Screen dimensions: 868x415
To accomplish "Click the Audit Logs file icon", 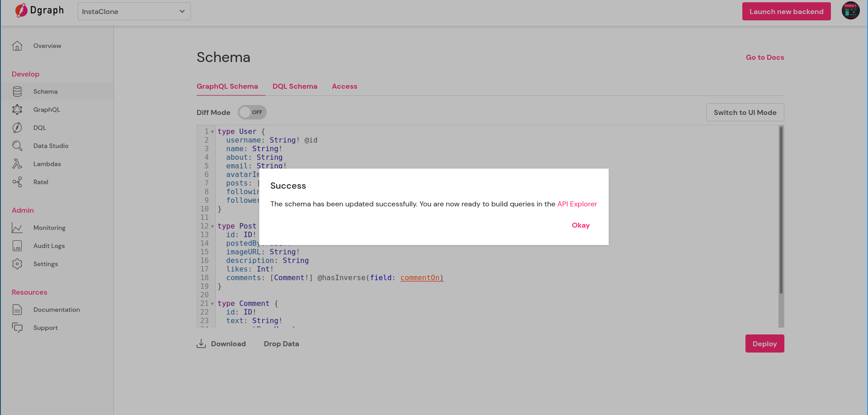I will click(17, 246).
